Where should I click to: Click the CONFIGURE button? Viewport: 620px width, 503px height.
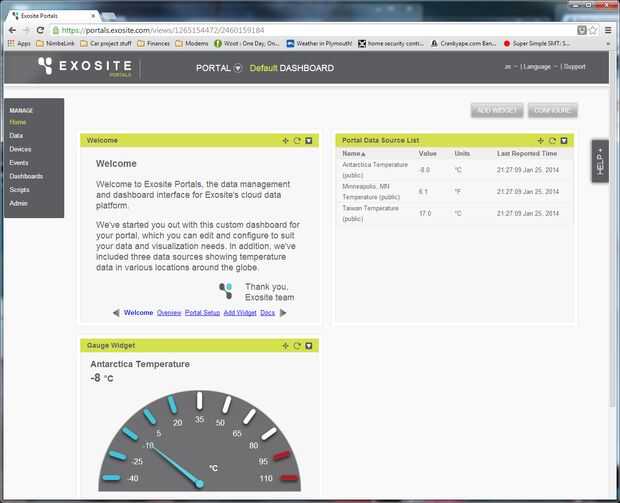(x=552, y=110)
